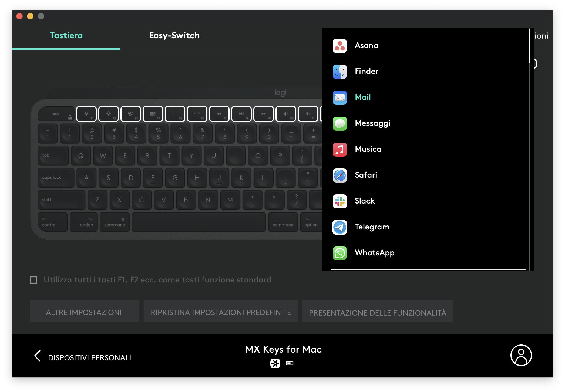Screen dimensions: 565x392
Task: Click the Unifying receiver connection icon
Action: [275, 363]
